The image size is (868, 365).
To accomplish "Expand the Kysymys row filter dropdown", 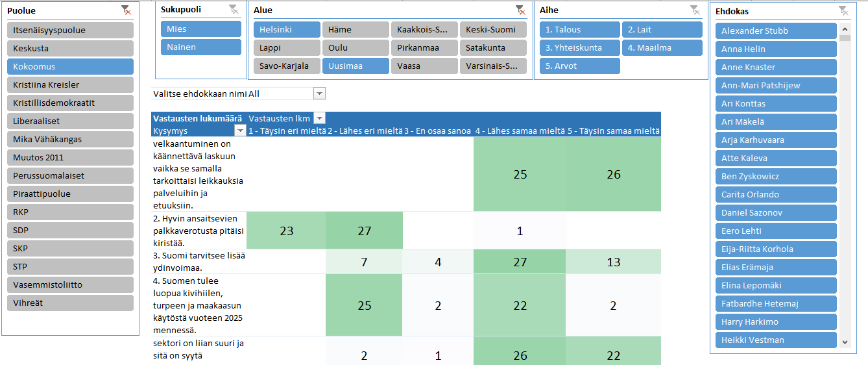I will (x=240, y=131).
